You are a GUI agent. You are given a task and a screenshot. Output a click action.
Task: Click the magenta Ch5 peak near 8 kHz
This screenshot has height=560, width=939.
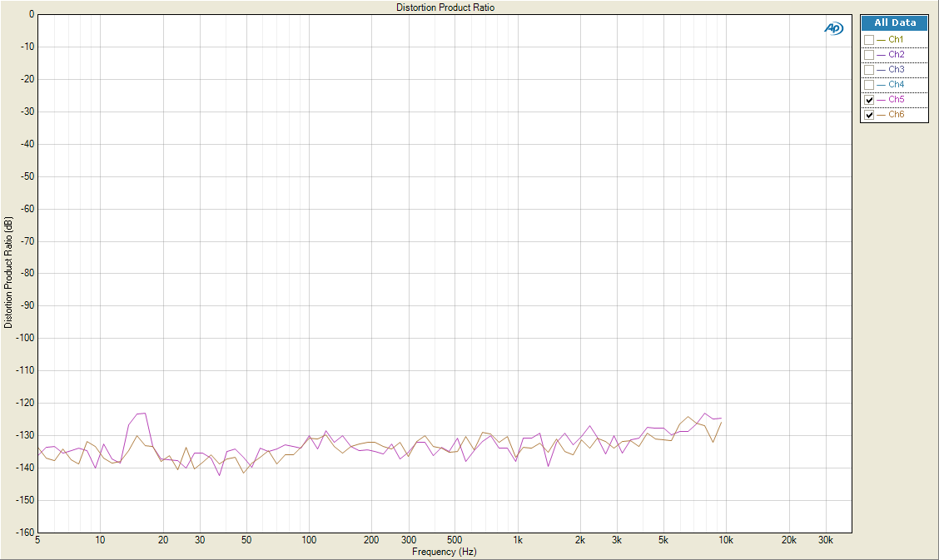705,414
